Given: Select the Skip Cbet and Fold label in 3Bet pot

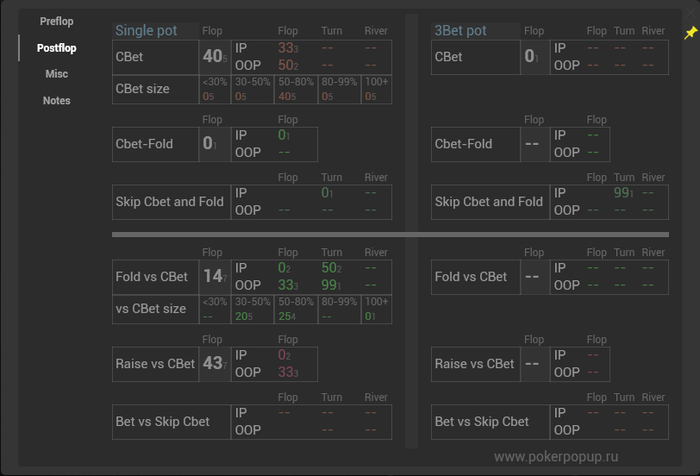Looking at the screenshot, I should [489, 202].
